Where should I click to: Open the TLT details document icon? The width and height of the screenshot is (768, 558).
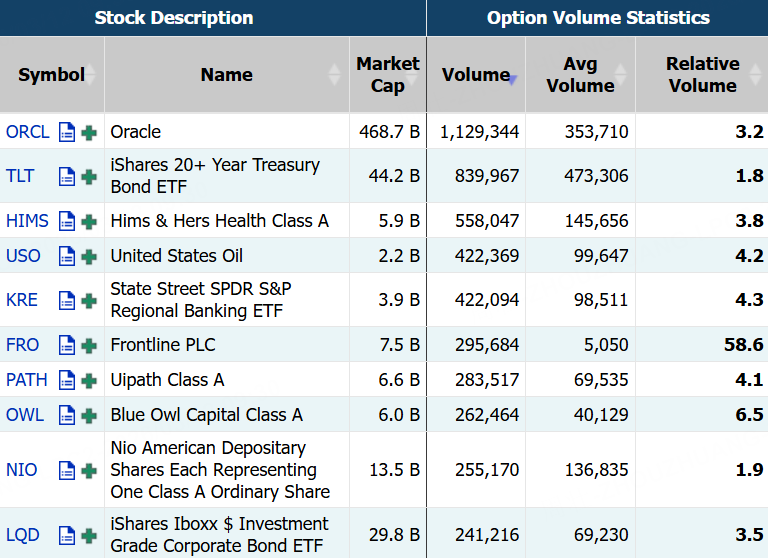tap(67, 176)
